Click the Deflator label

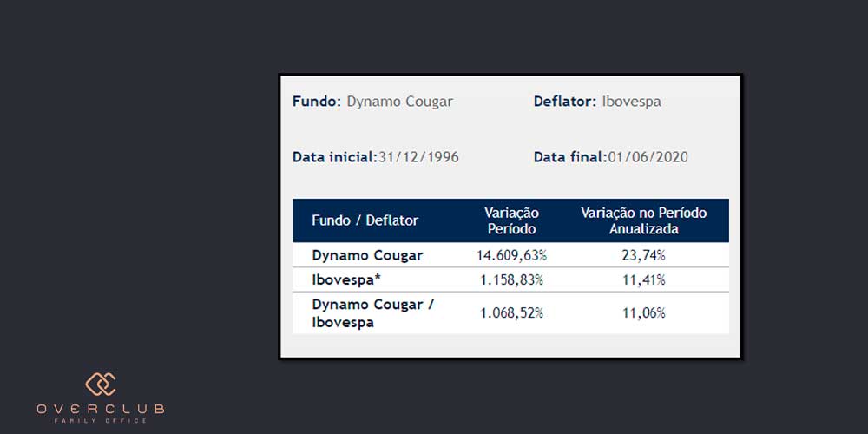(564, 102)
